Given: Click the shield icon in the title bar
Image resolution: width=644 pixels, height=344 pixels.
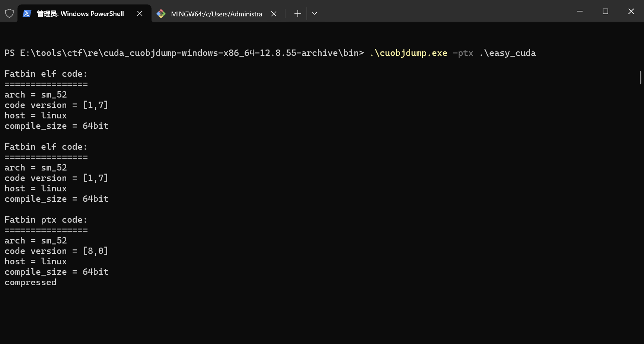Looking at the screenshot, I should click(9, 13).
